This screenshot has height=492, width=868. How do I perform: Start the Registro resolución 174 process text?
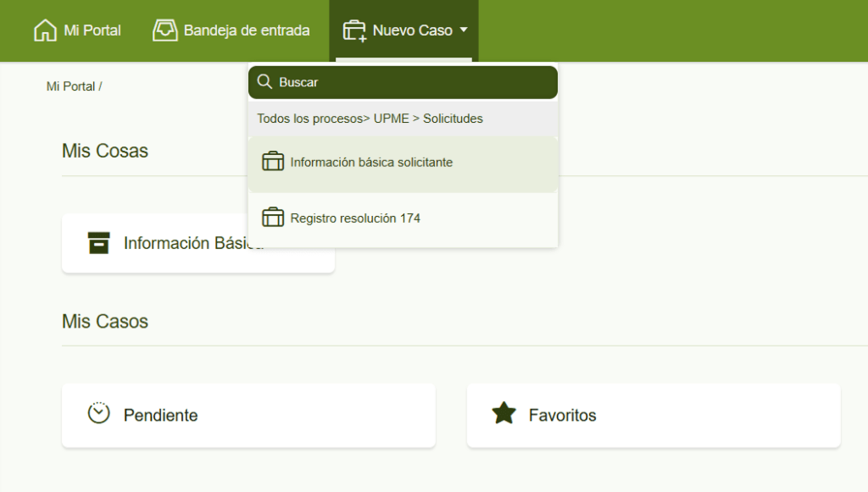coord(355,218)
